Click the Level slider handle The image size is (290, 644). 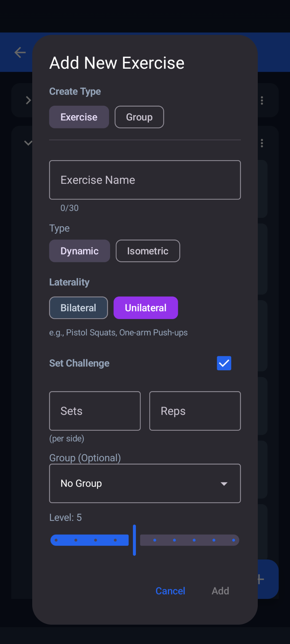(x=134, y=540)
